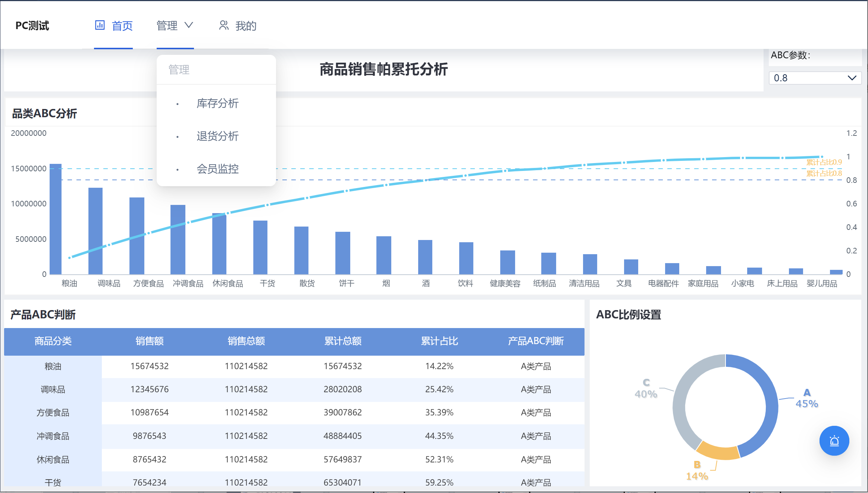Click the 调味品 bar in the chart

pyautogui.click(x=95, y=231)
